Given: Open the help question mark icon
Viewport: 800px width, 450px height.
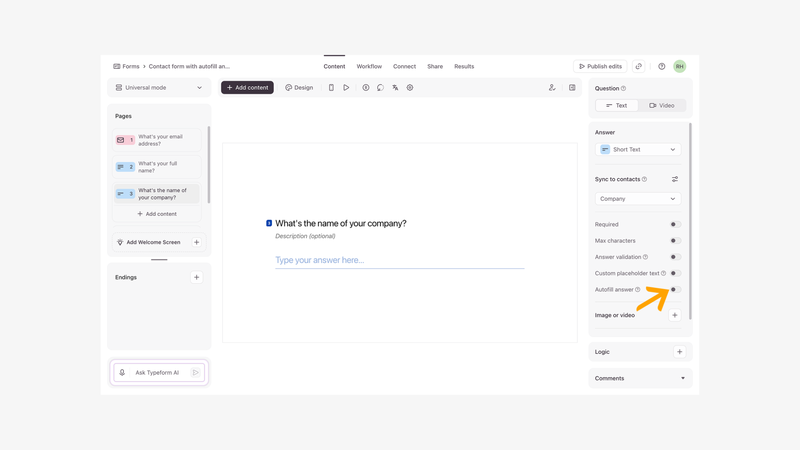Looking at the screenshot, I should [662, 66].
